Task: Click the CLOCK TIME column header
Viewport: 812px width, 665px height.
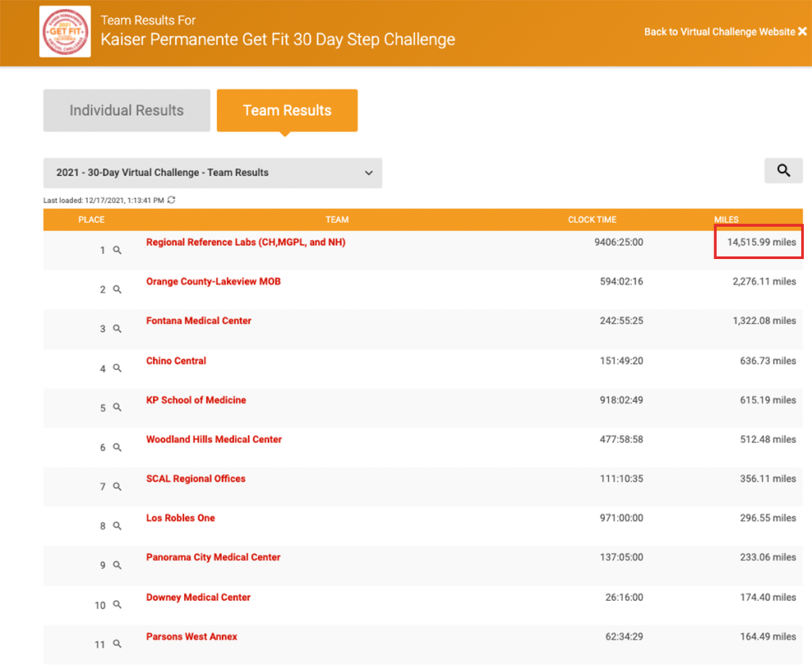Action: point(592,220)
